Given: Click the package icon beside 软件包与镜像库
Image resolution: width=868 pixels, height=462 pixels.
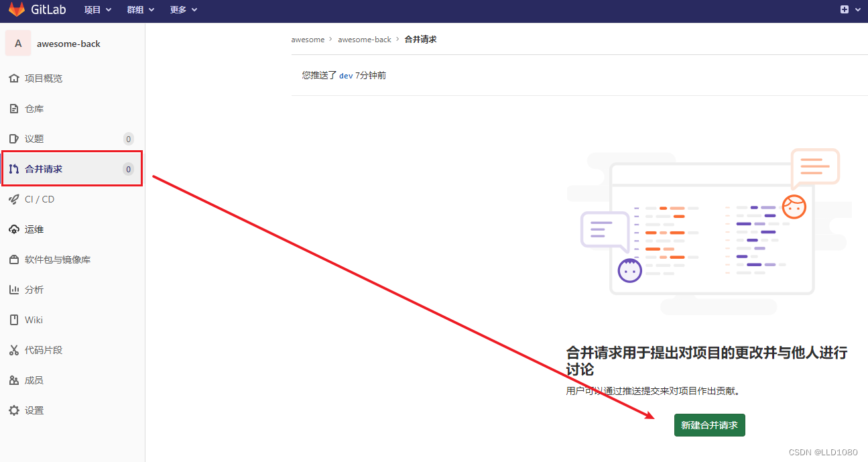Looking at the screenshot, I should coord(14,259).
